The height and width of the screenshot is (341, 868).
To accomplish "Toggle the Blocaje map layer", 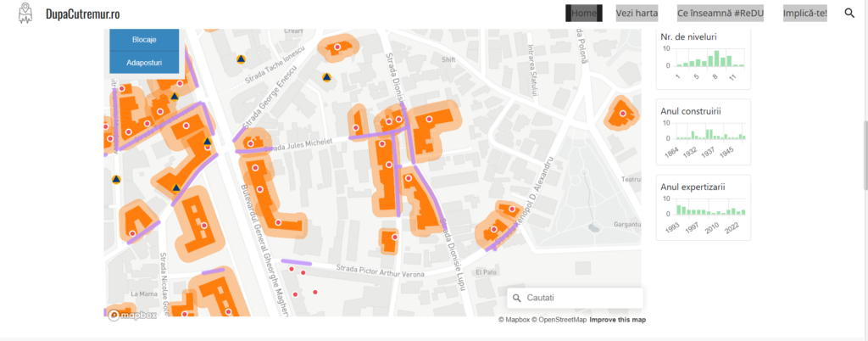I will pos(144,40).
